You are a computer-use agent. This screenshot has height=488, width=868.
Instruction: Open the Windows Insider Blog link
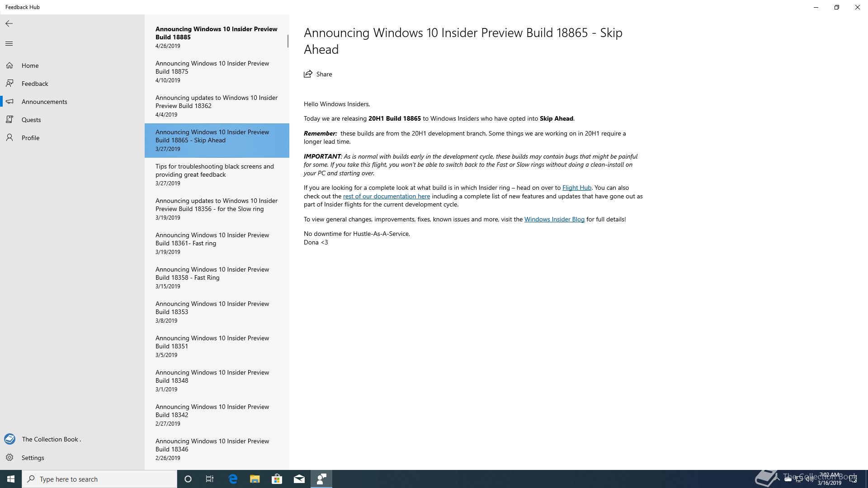click(554, 219)
